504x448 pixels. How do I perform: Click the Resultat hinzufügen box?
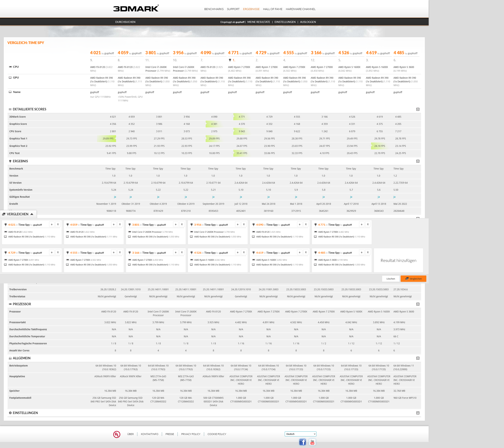pyautogui.click(x=399, y=261)
